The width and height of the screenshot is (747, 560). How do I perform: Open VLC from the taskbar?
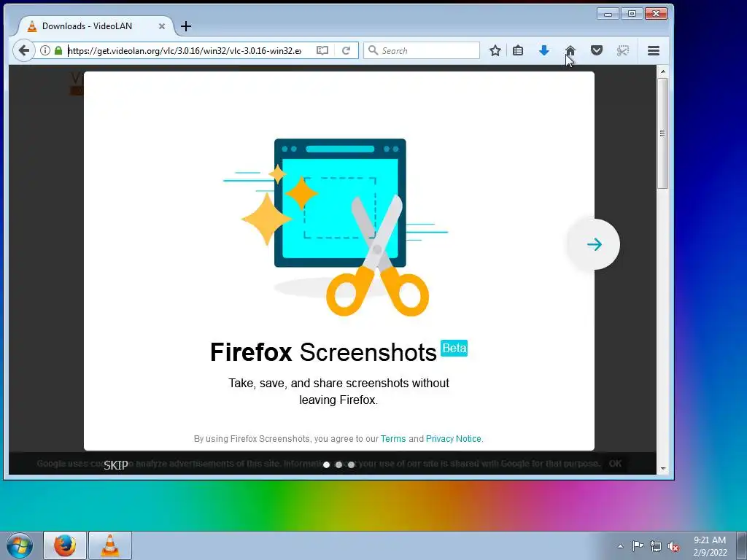[x=110, y=545]
